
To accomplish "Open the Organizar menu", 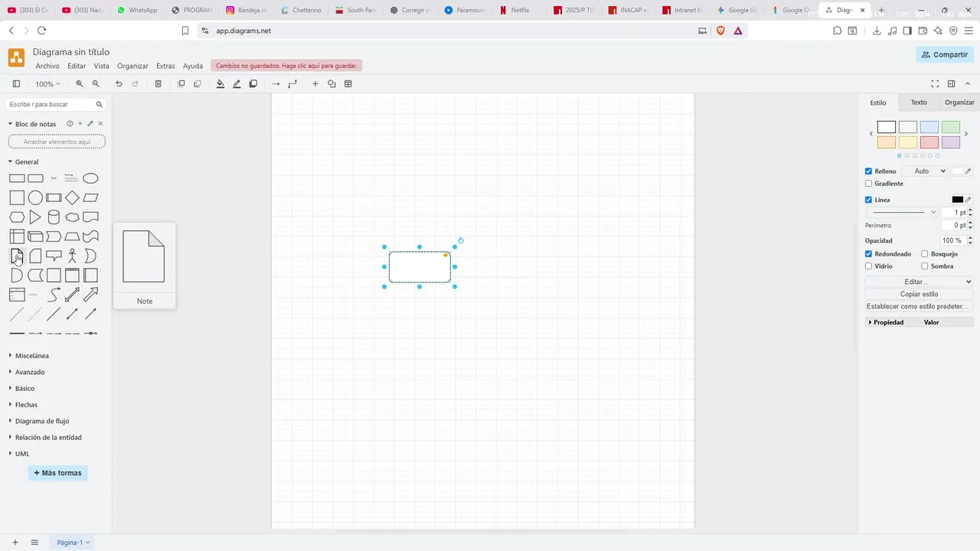I will pos(132,66).
